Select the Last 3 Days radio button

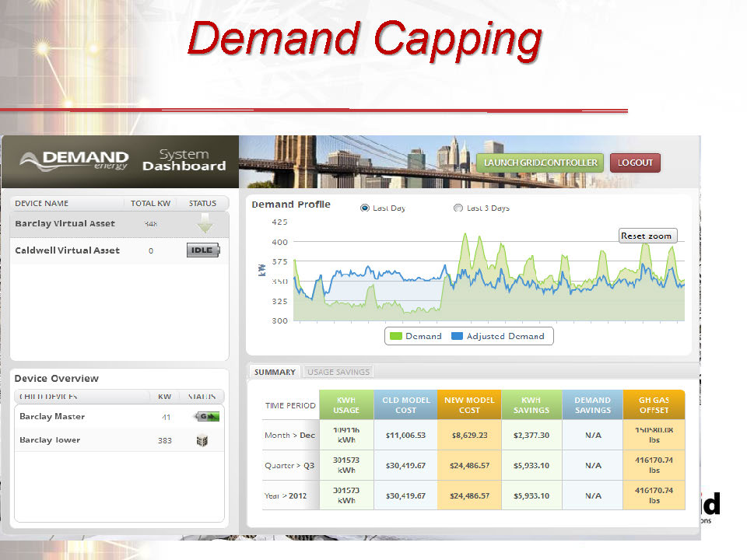point(458,208)
